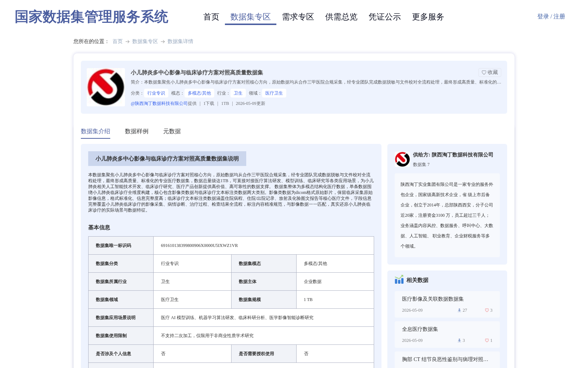Viewport: 588px width, 368px height.
Task: Click 首页 in the breadcrumb
Action: point(118,42)
